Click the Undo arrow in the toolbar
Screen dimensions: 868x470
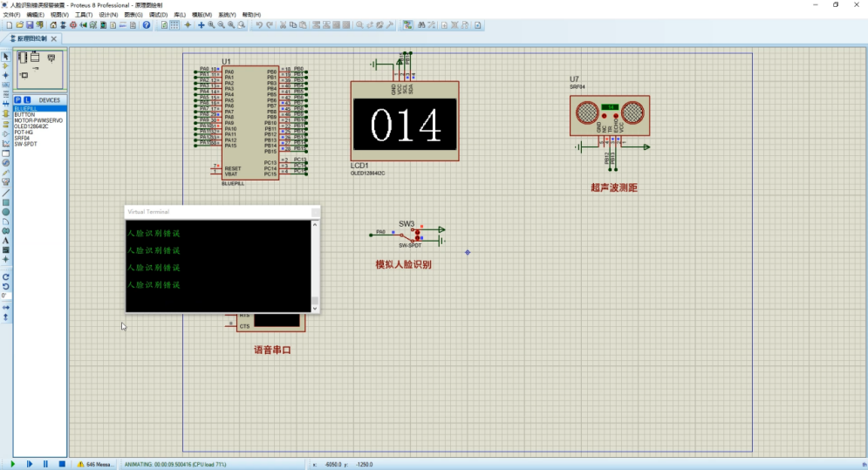click(x=259, y=25)
